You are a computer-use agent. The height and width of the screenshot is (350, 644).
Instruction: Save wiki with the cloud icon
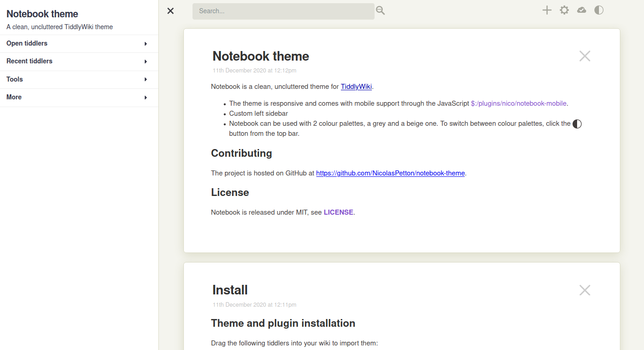pyautogui.click(x=582, y=10)
